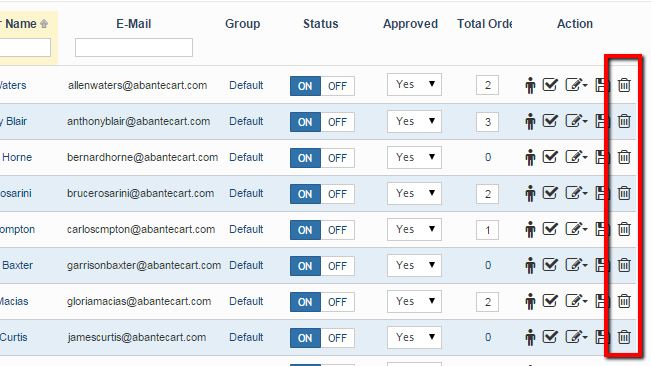The image size is (651, 366).
Task: Open Approved dropdown in gloriamacias row
Action: click(x=414, y=301)
